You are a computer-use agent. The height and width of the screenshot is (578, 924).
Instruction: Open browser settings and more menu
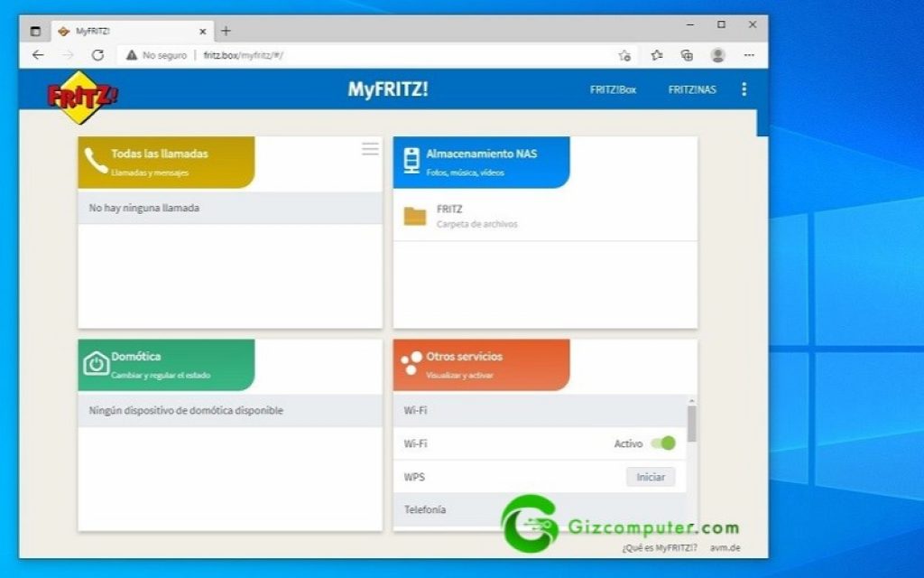point(749,55)
